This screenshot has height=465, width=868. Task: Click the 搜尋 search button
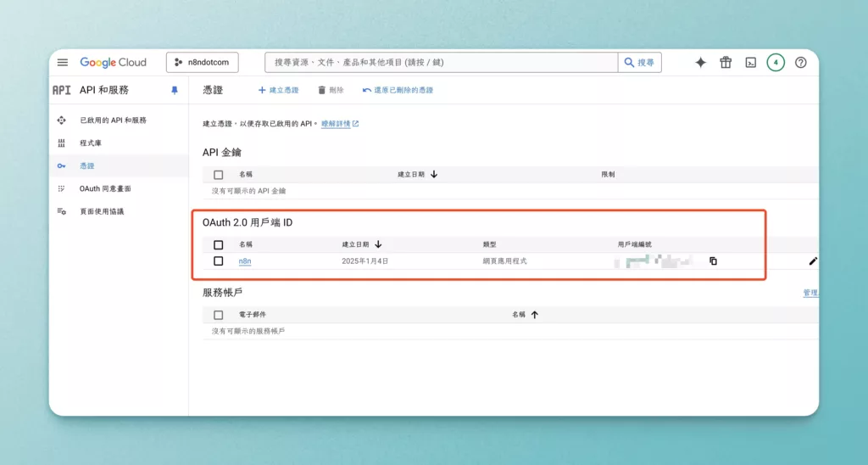click(x=639, y=63)
